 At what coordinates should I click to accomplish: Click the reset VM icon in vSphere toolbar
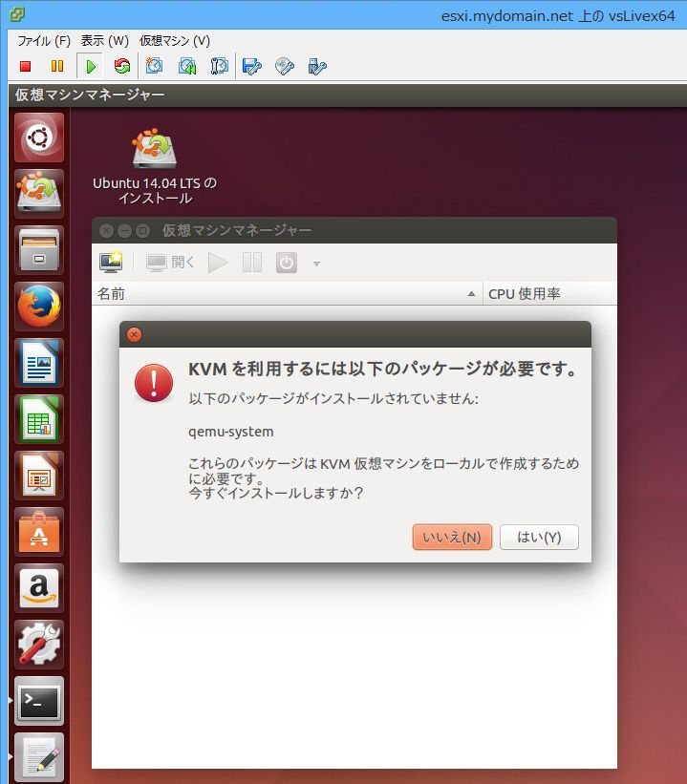121,66
